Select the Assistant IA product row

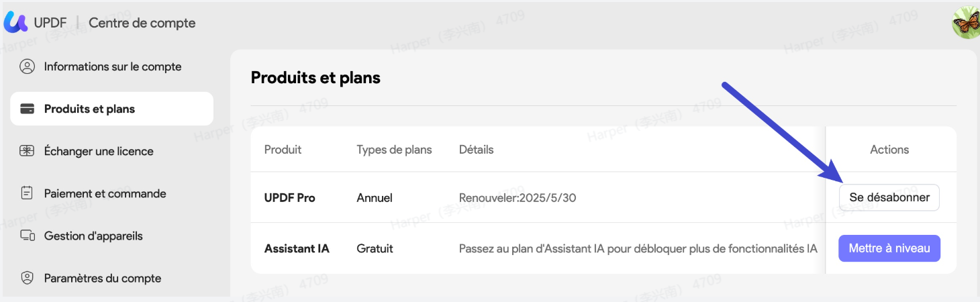(x=603, y=248)
